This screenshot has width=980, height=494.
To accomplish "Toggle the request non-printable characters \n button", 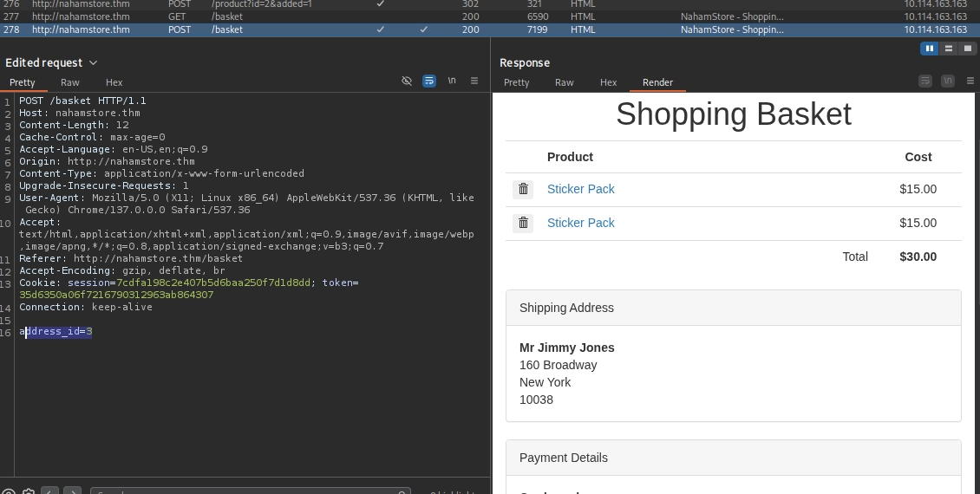I will coord(452,81).
